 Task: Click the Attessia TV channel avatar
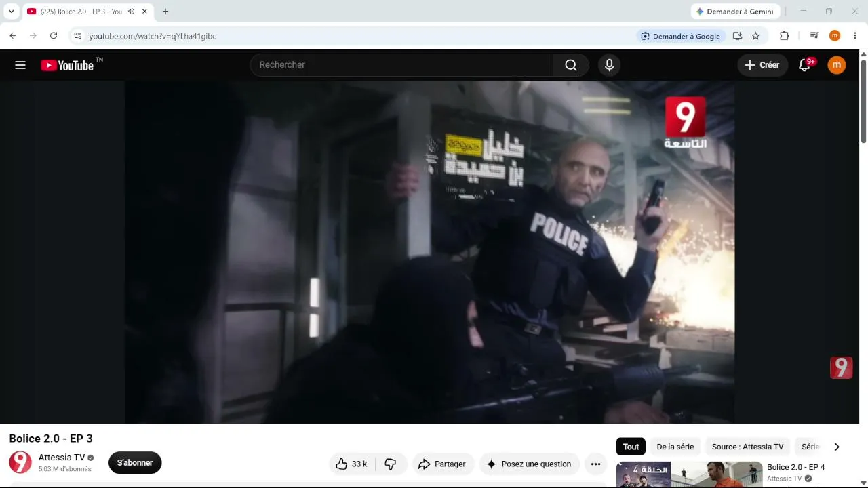[20, 462]
